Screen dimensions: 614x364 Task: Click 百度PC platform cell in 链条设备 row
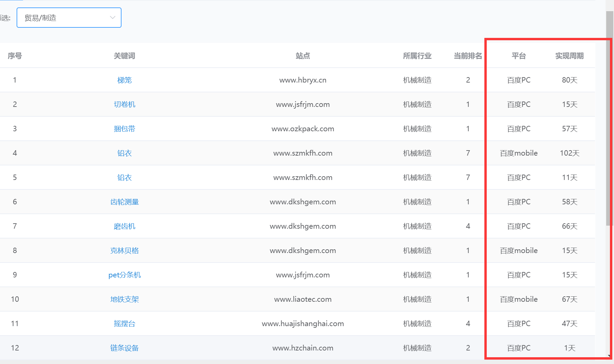[519, 348]
